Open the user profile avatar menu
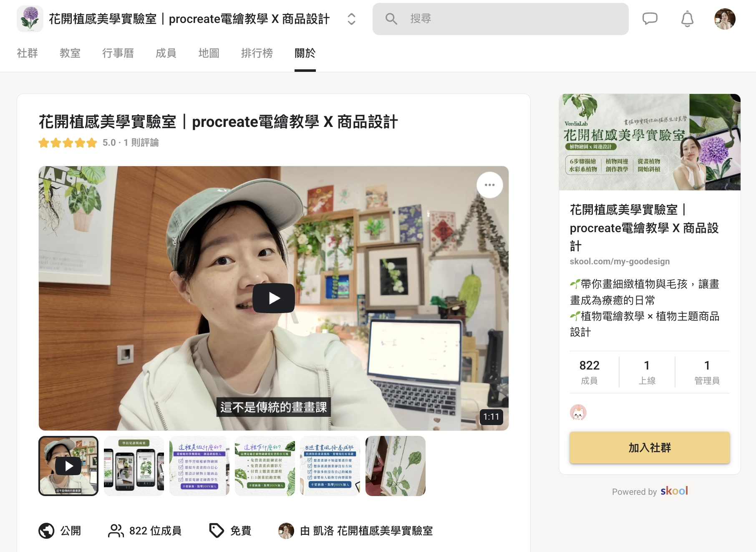Image resolution: width=756 pixels, height=552 pixels. [x=725, y=19]
